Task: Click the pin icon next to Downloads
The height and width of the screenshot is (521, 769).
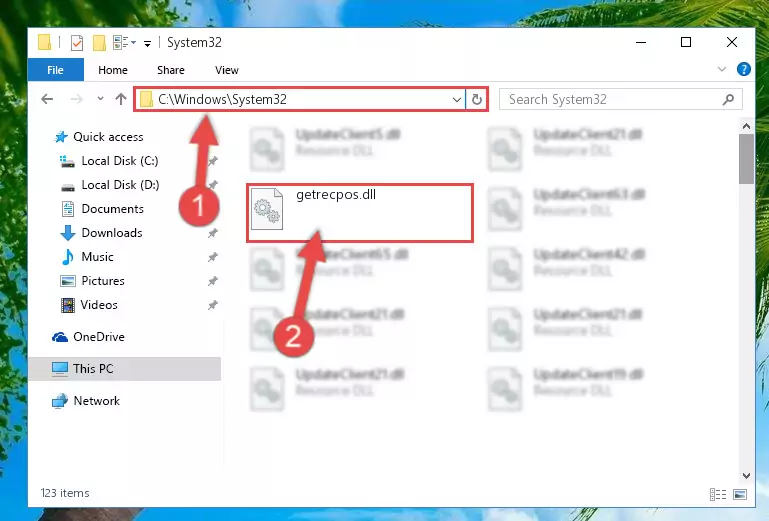Action: tap(212, 233)
